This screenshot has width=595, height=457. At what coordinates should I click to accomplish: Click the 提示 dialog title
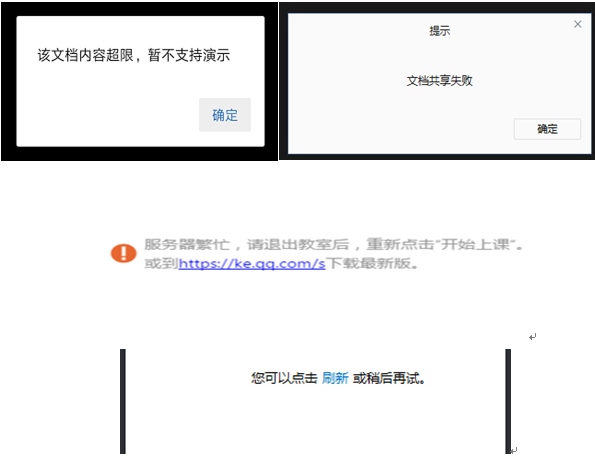click(x=439, y=31)
